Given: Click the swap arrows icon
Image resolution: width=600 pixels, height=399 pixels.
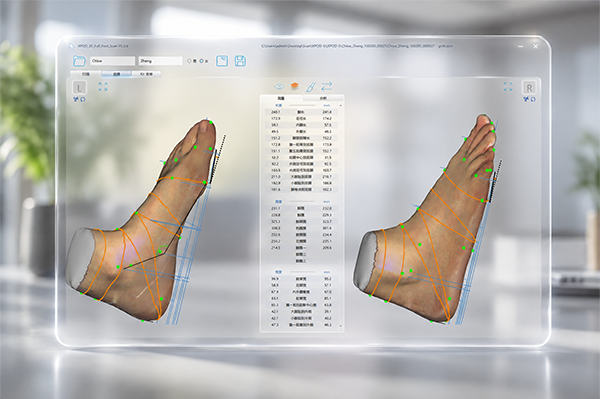Looking at the screenshot, I should pyautogui.click(x=326, y=86).
